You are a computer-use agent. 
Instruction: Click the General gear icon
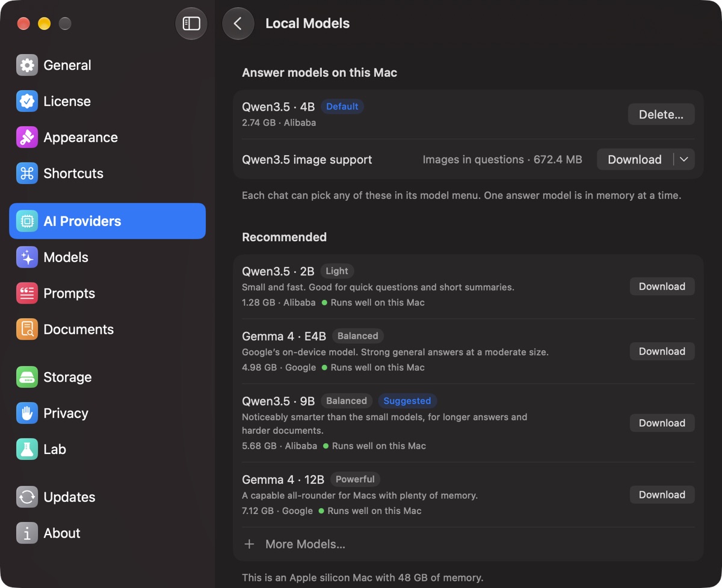(x=27, y=66)
